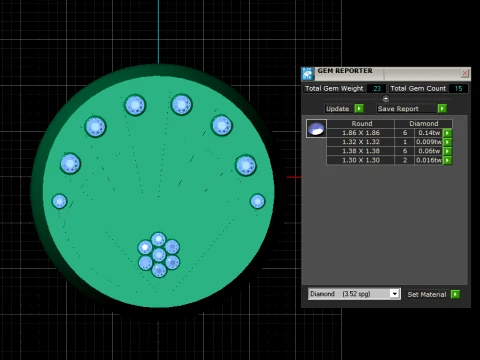Select the topmost gem of the bottom cluster

158,239
